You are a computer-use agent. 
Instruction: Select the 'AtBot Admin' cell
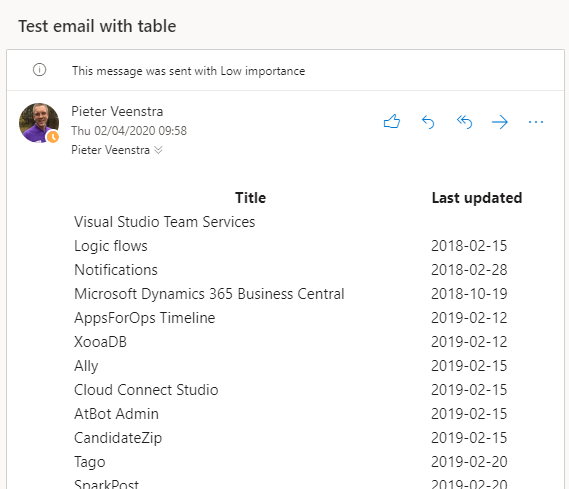coord(116,414)
